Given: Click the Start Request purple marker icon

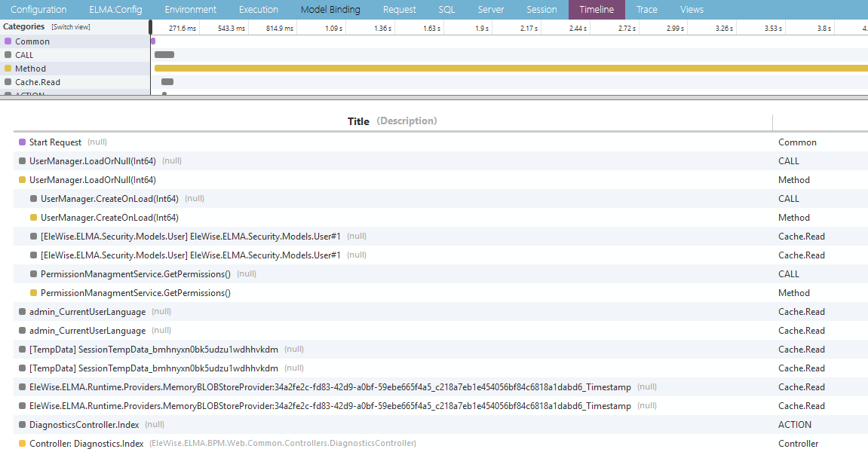Looking at the screenshot, I should tap(22, 142).
